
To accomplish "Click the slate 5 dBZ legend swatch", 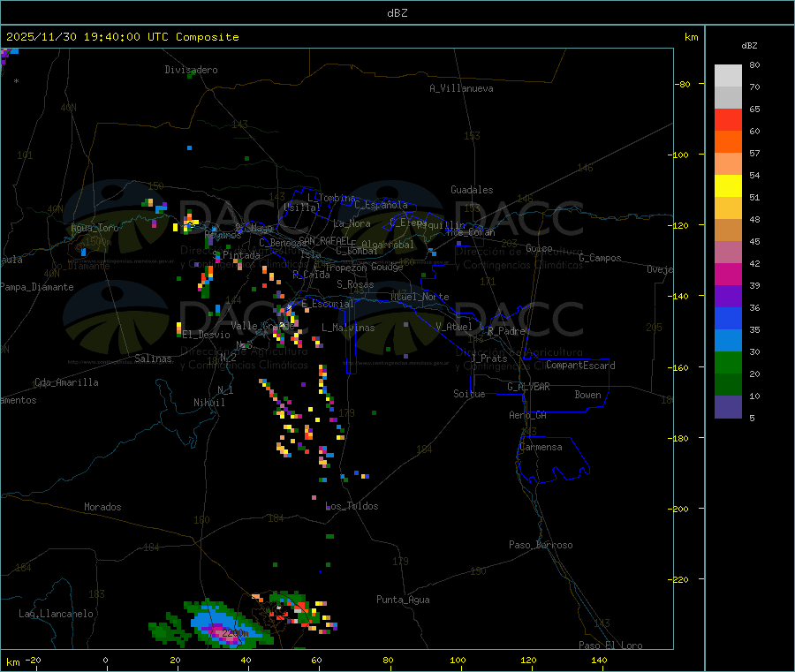I will pyautogui.click(x=728, y=407).
